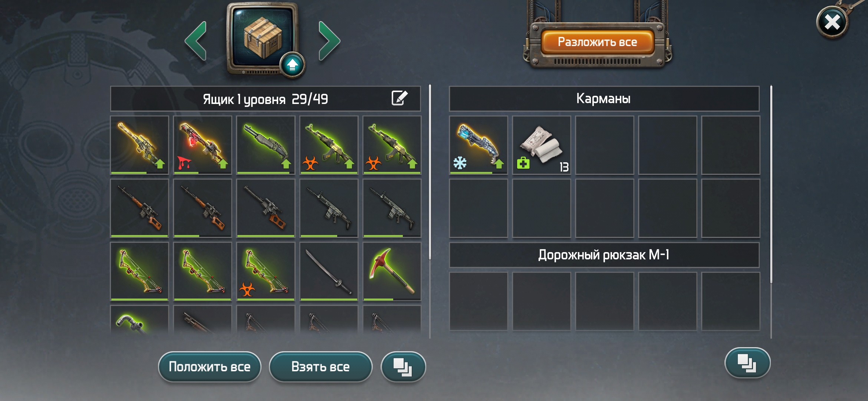The height and width of the screenshot is (401, 868).
Task: Click the chest upgrade arrow icon
Action: (292, 65)
